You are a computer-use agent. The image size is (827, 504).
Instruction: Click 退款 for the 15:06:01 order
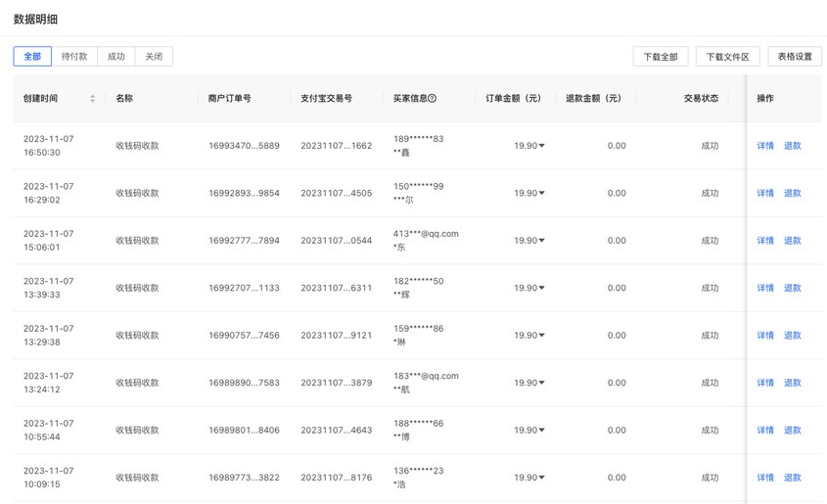click(x=792, y=241)
